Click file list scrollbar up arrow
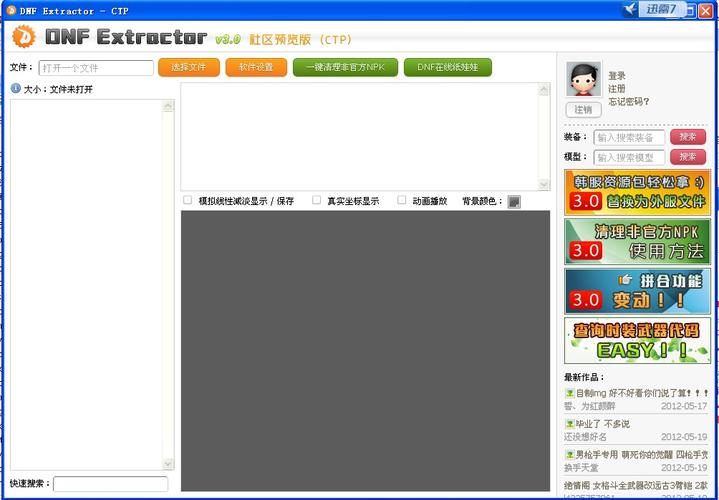The image size is (719, 500). 168,106
